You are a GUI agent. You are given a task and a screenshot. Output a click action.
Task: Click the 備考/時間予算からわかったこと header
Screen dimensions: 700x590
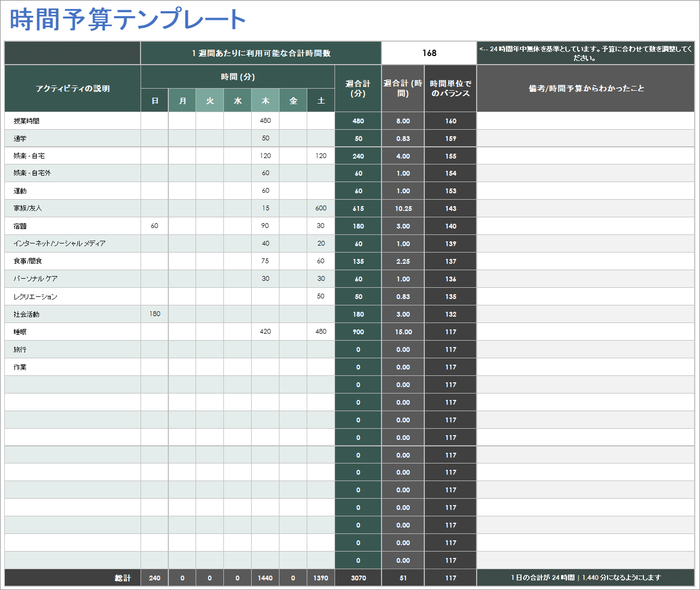pos(586,89)
